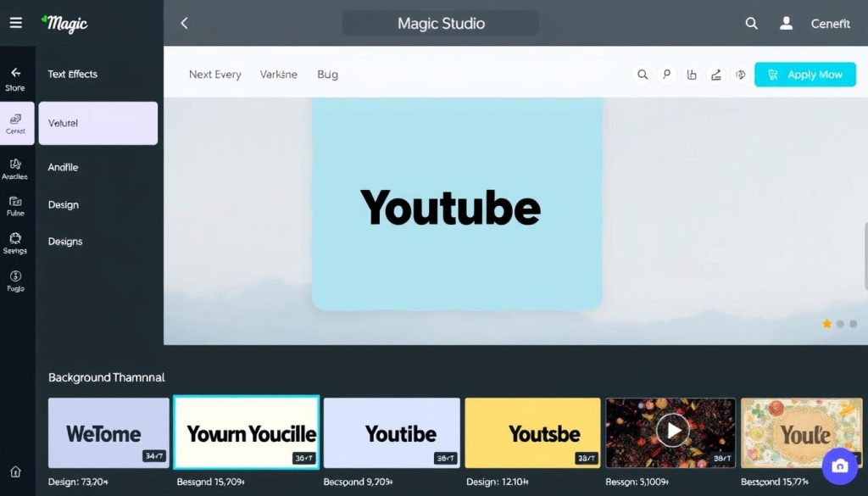Select the user account icon in top bar
Image resolution: width=868 pixels, height=496 pixels.
(x=786, y=23)
